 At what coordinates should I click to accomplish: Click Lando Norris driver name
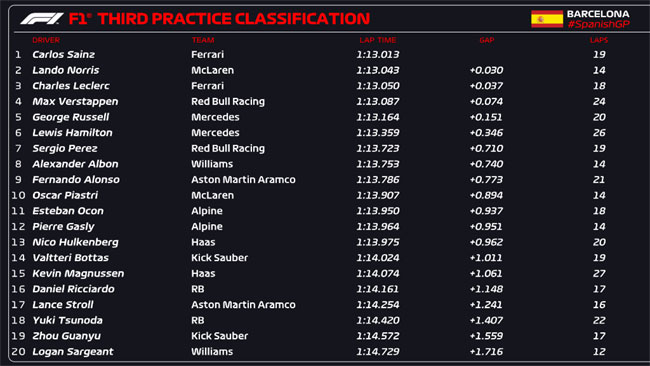pyautogui.click(x=66, y=70)
